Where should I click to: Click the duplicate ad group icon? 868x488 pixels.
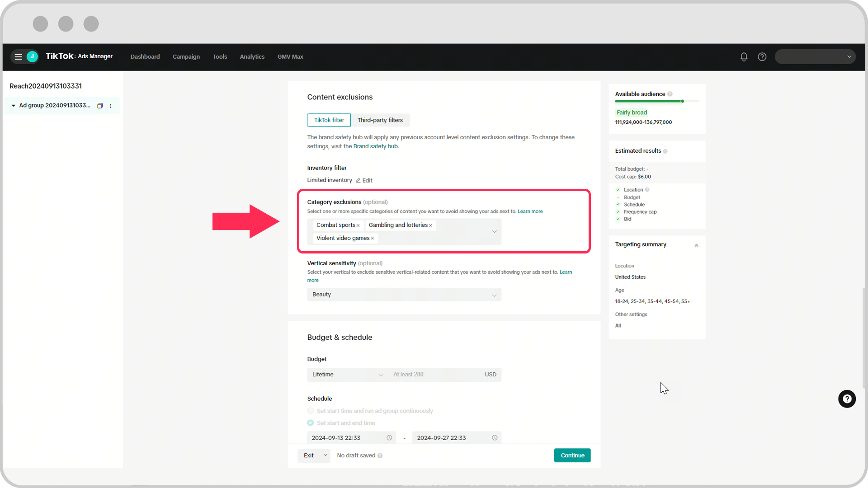pos(99,105)
